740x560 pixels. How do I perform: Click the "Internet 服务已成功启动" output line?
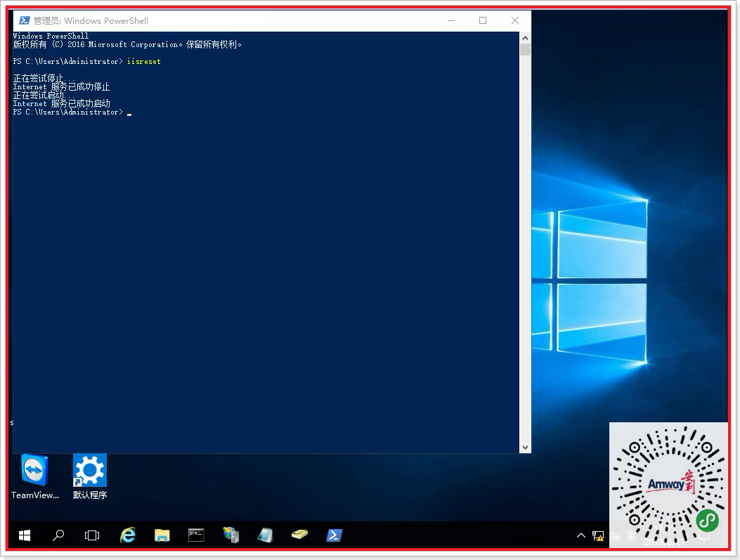[x=61, y=104]
